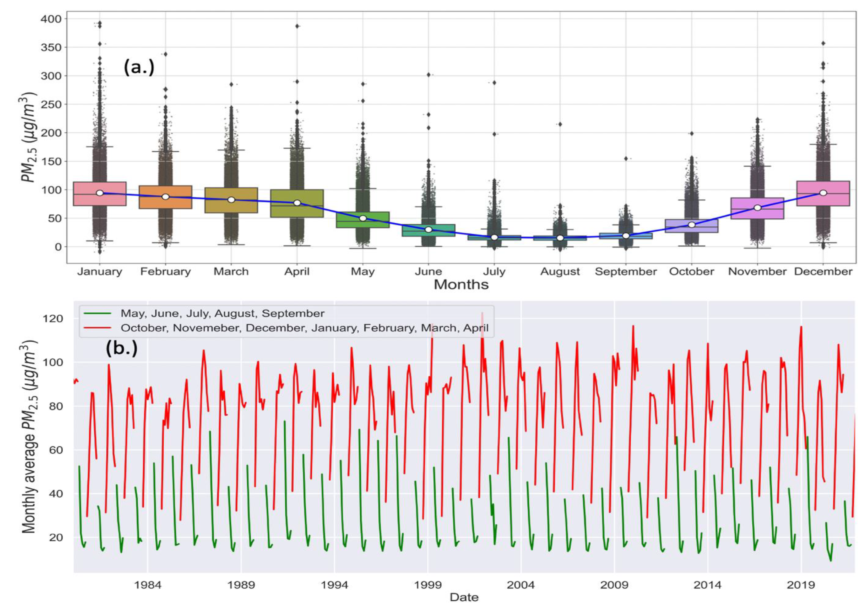868x607 pixels.
Task: Click the 1984 tick label
Action: click(x=148, y=585)
